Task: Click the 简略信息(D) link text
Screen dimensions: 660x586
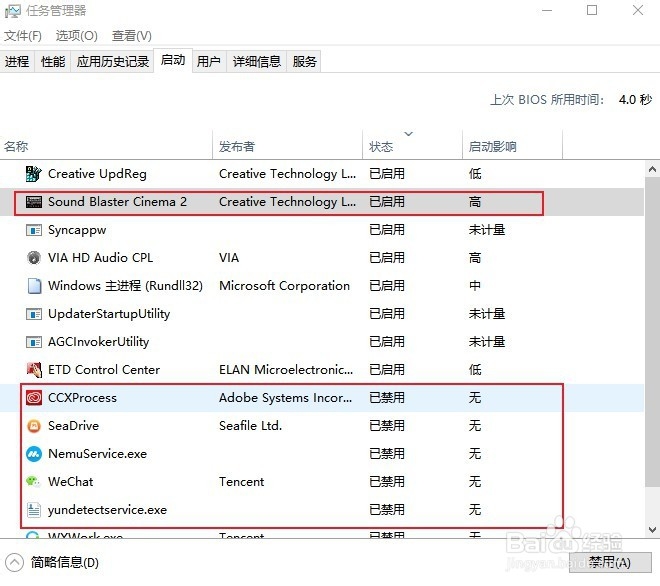Action: click(64, 562)
